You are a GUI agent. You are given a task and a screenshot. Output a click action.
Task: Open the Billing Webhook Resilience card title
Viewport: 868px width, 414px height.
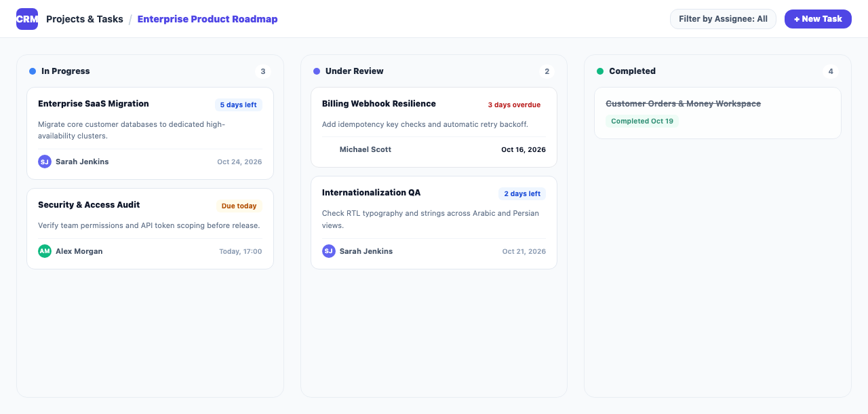click(379, 104)
